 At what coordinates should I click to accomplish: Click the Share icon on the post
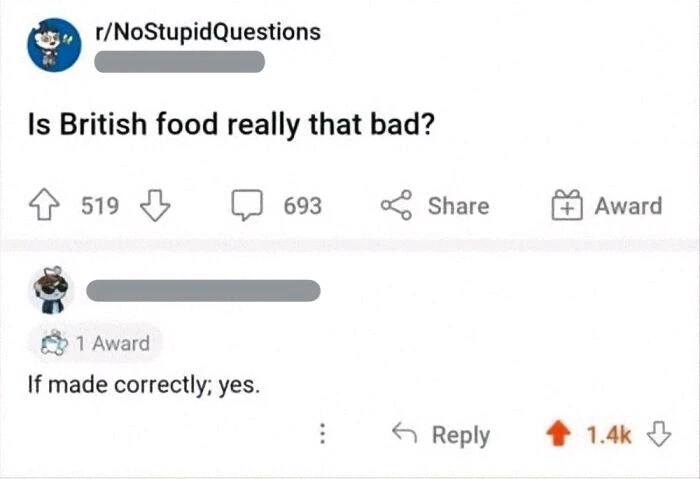tap(396, 205)
